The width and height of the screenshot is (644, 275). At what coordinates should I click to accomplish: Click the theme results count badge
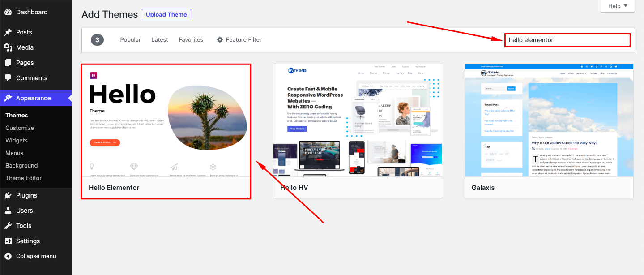pyautogui.click(x=98, y=40)
